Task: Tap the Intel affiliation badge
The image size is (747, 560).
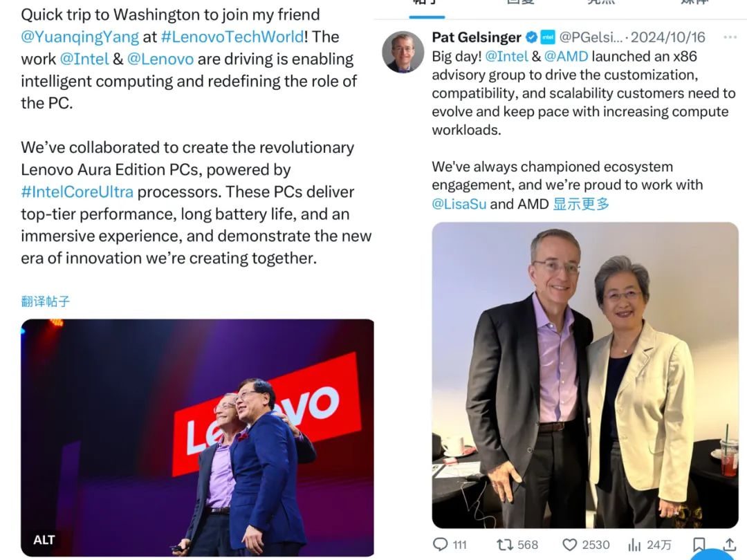Action: tap(548, 37)
